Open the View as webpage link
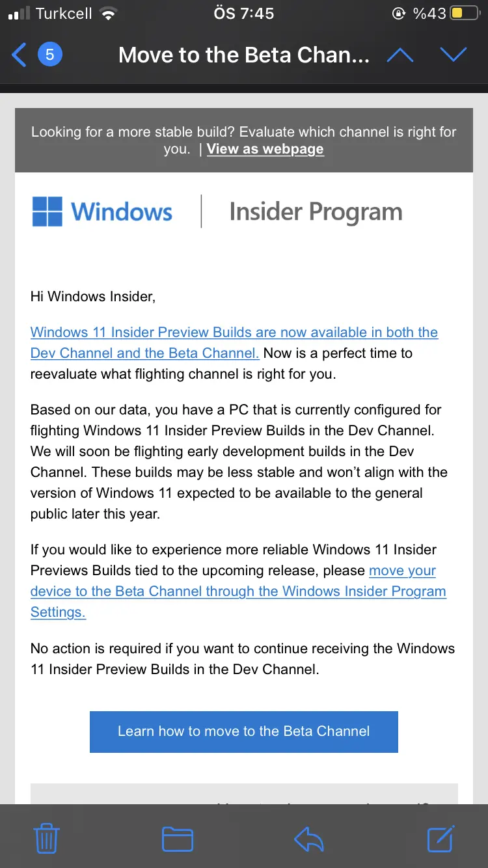This screenshot has width=488, height=868. pyautogui.click(x=265, y=149)
